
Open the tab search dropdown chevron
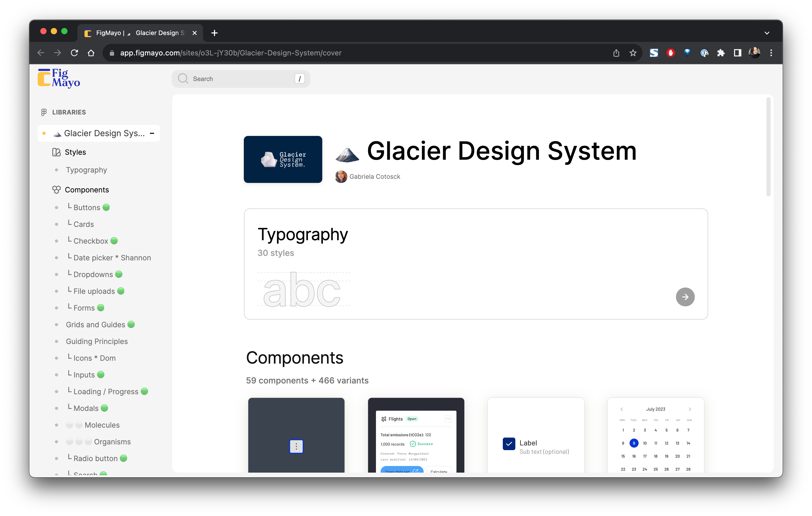point(767,33)
